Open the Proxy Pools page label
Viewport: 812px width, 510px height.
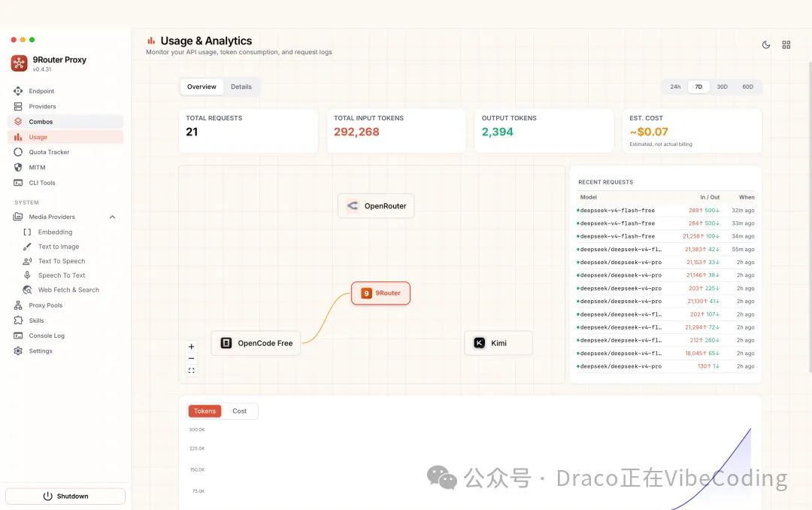pos(46,305)
